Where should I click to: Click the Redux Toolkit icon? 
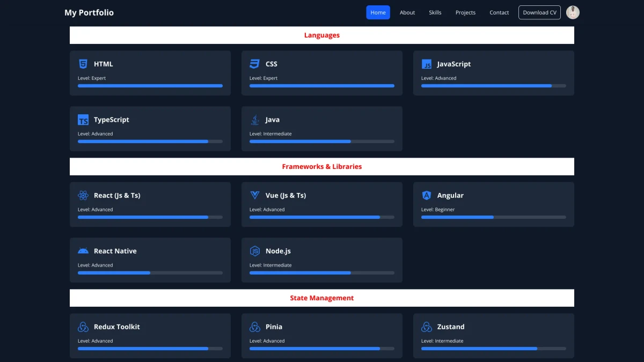click(83, 327)
